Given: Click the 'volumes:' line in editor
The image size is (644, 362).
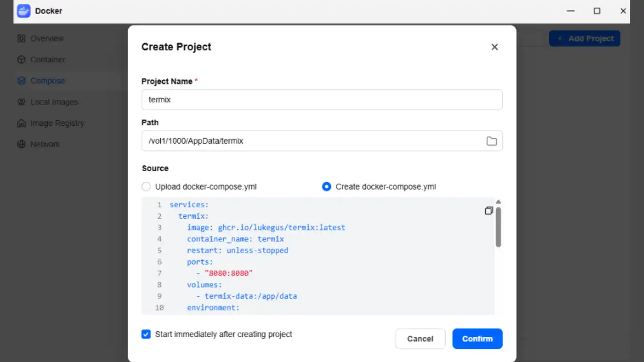Looking at the screenshot, I should pyautogui.click(x=205, y=285).
